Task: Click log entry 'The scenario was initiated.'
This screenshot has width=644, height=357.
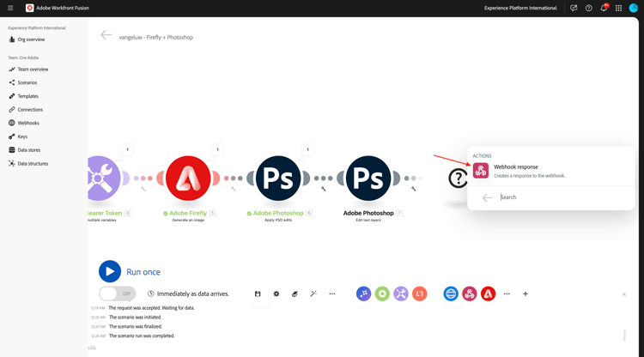Action: (135, 318)
